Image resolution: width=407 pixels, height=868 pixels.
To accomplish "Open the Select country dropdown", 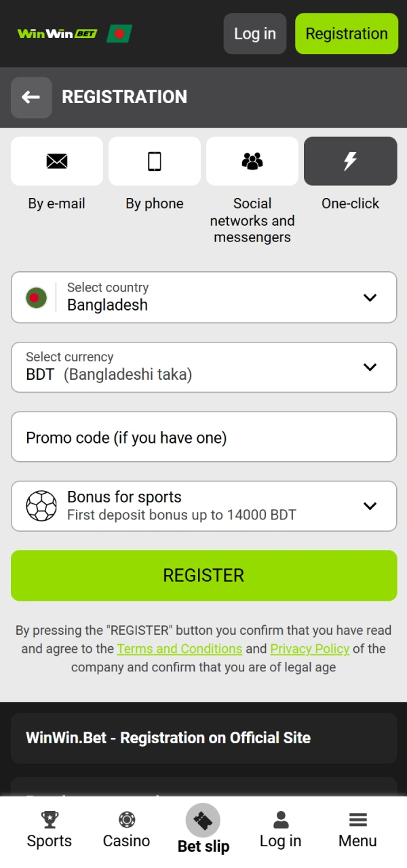I will (x=203, y=297).
